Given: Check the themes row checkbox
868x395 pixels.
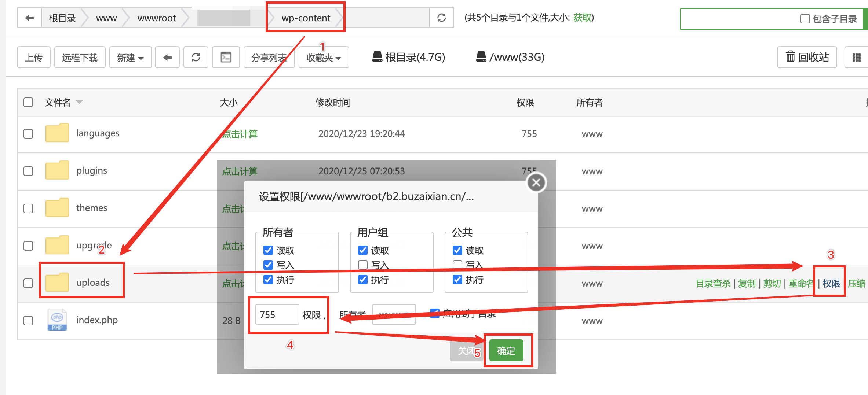Looking at the screenshot, I should [28, 208].
